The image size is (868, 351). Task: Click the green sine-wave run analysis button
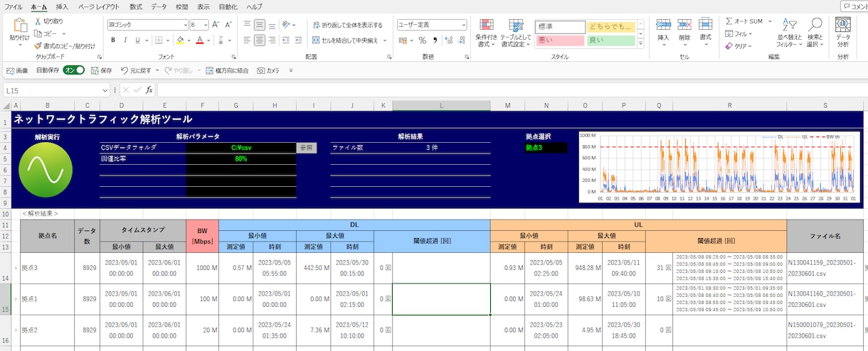tap(46, 170)
